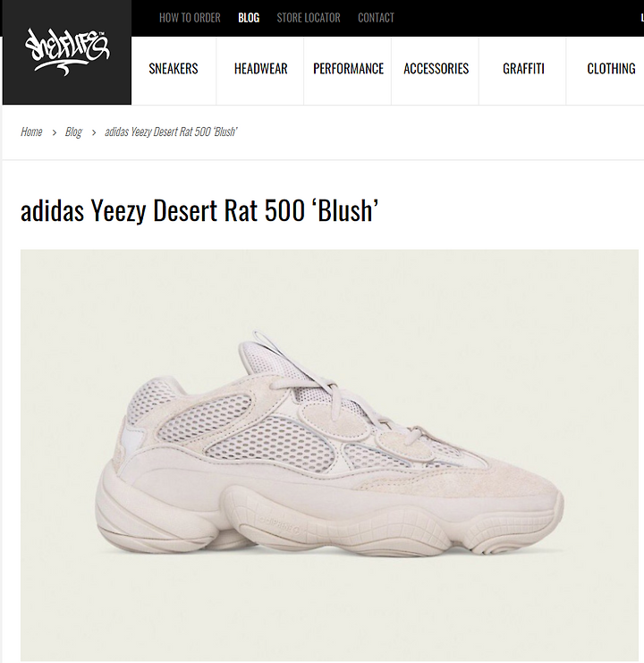The width and height of the screenshot is (644, 663).
Task: Click the Yeezy Desert Rat 500 headline
Action: 199,210
